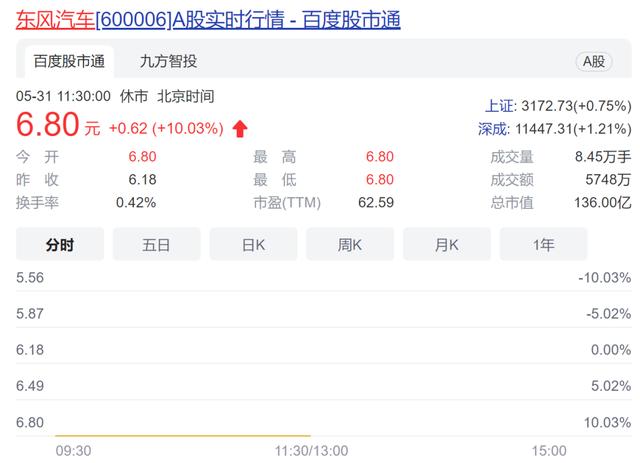Click the 3172.73(+0.75%) index value
This screenshot has height=463, width=640.
coord(576,106)
